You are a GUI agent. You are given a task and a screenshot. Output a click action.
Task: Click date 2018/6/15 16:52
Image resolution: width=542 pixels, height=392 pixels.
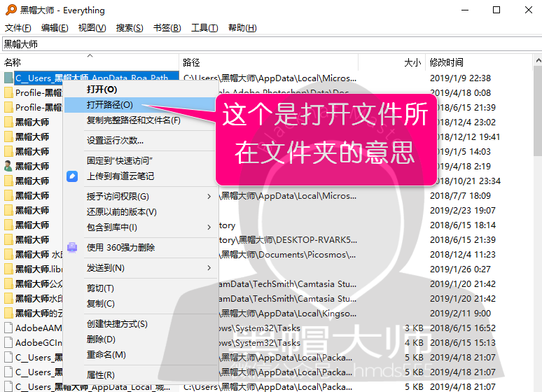coord(462,328)
